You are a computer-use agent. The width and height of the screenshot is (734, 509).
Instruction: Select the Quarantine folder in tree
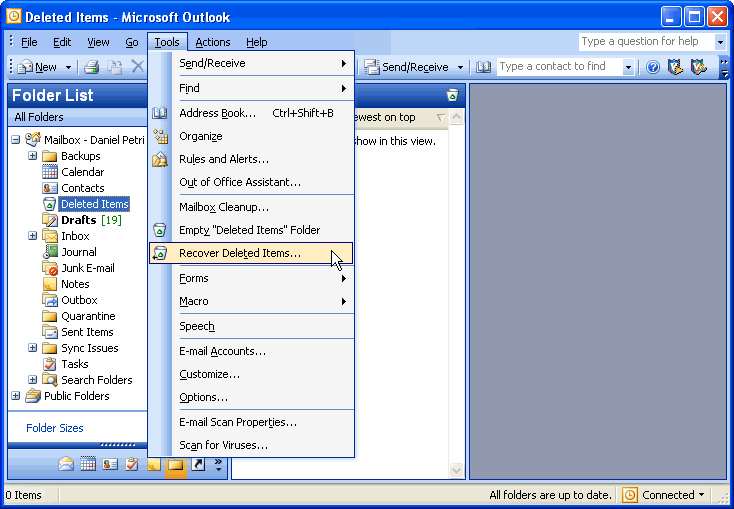coord(88,316)
